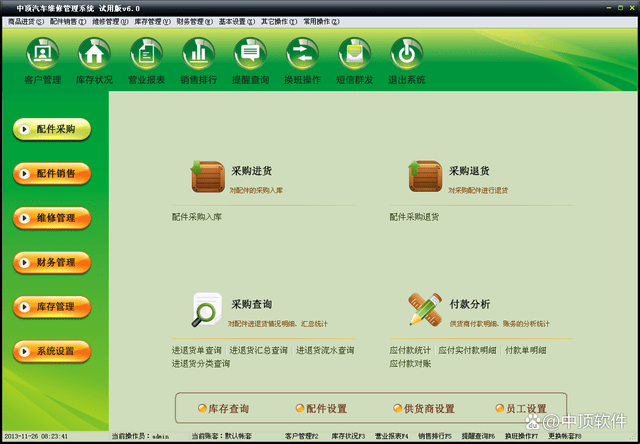This screenshot has width=640, height=444.
Task: Click 供货商设置 shortcut at bottom
Action: pyautogui.click(x=424, y=408)
